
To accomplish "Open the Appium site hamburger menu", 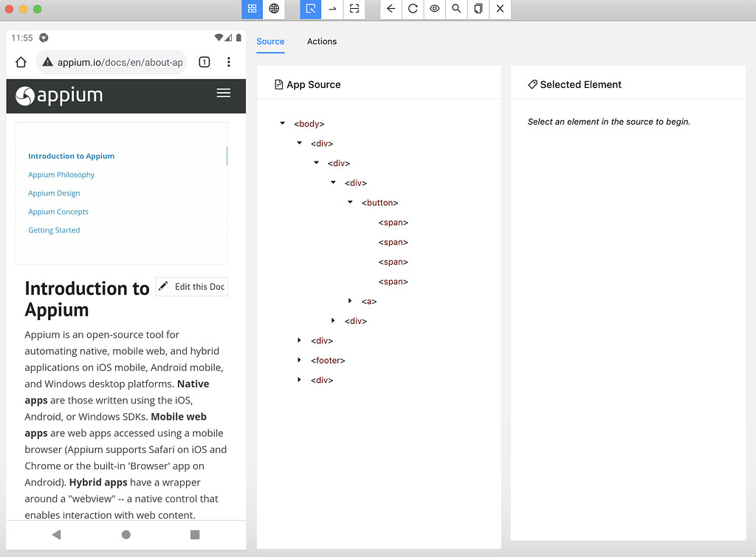I will coord(224,94).
